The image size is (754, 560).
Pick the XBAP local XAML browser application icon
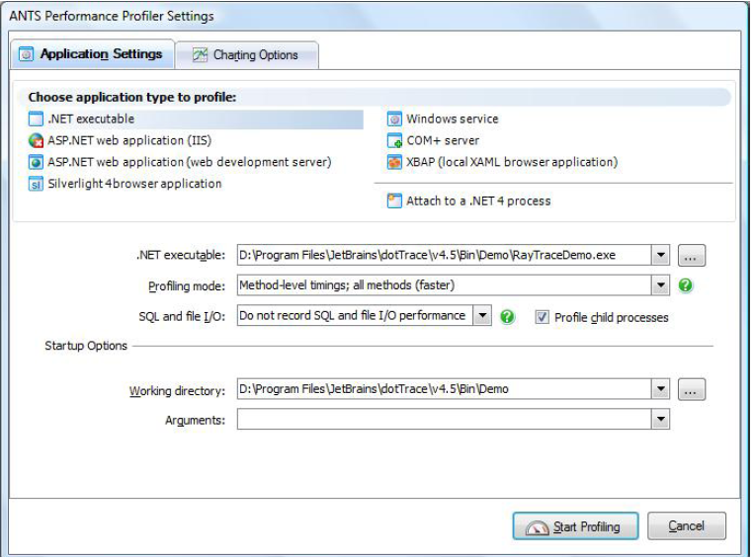pyautogui.click(x=394, y=162)
